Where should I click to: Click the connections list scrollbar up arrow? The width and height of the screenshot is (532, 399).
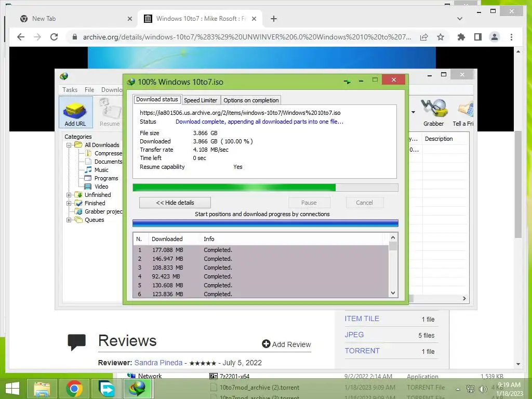tap(393, 237)
